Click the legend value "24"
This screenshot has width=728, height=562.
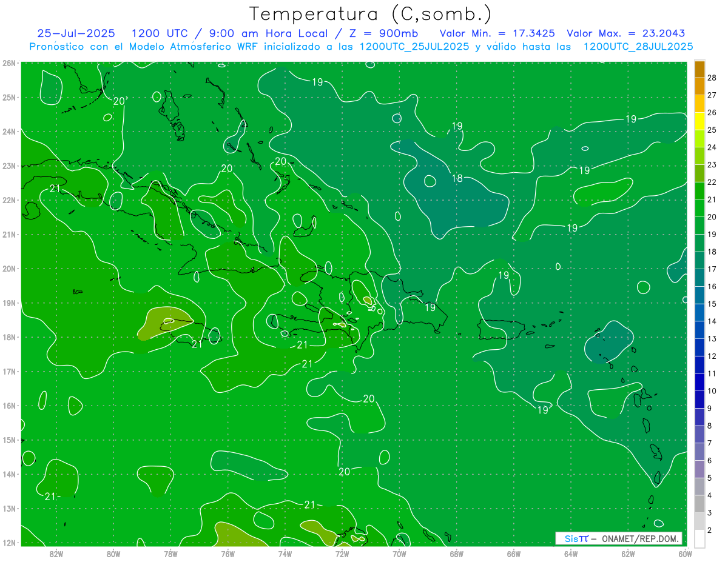(x=712, y=147)
